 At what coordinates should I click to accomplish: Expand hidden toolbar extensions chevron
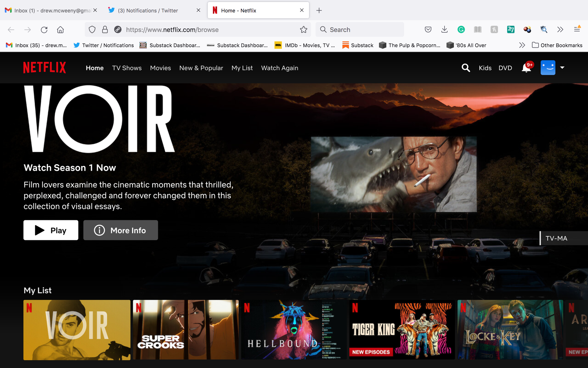pos(560,29)
